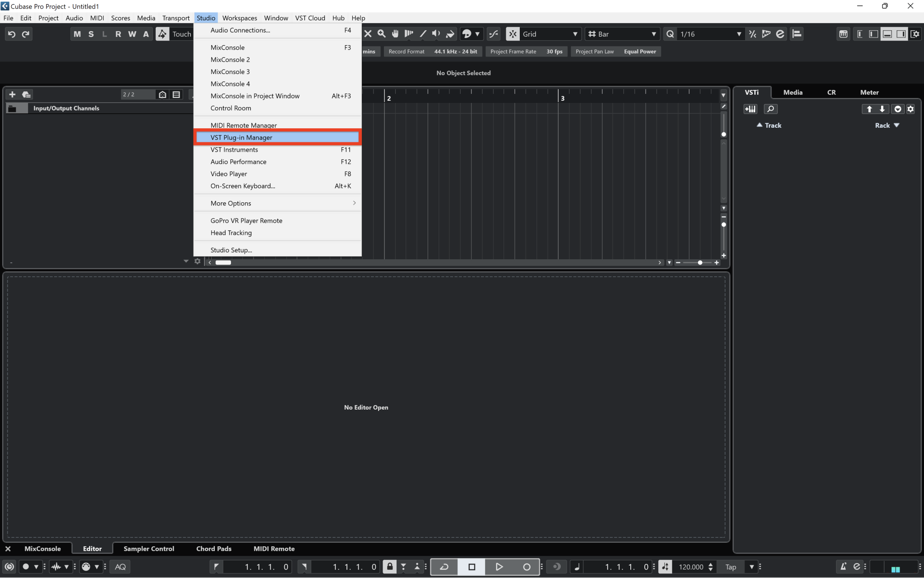
Task: Open Find Instruments search icon in VSTi
Action: (x=771, y=109)
